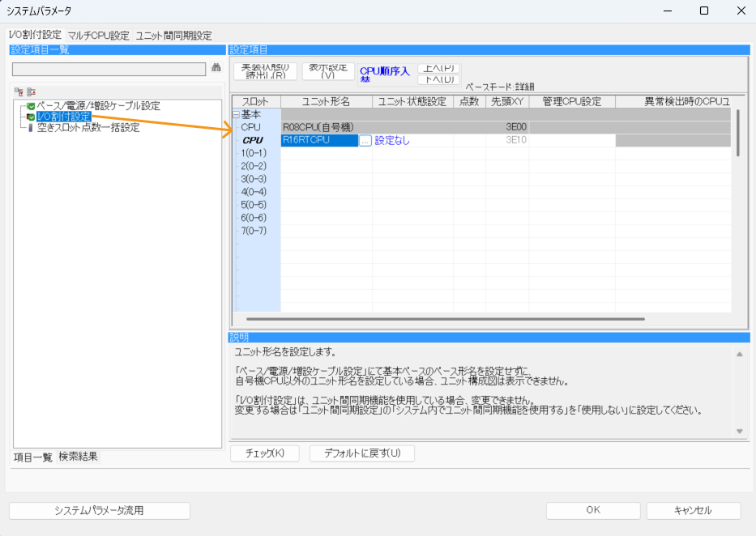The width and height of the screenshot is (756, 536).
Task: Select the 1(0-1) slot unit name cell
Action: tap(326, 153)
